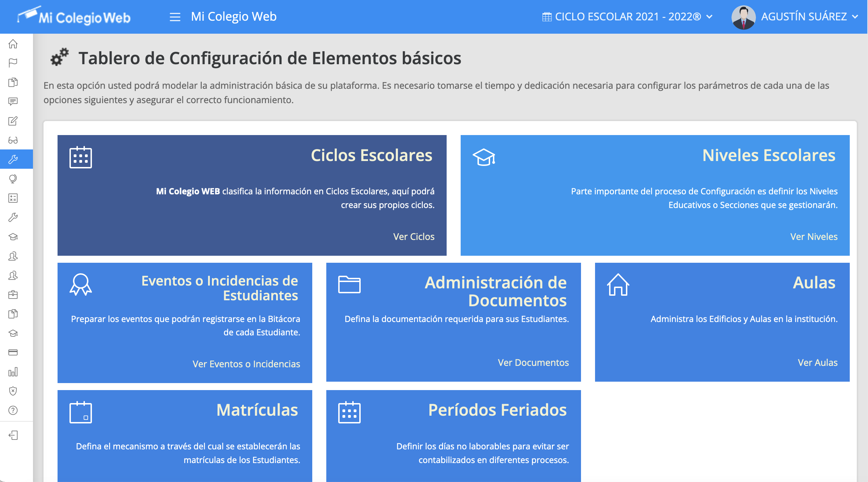Click the flag icon in sidebar
Screen dimensions: 868x482
(13, 63)
